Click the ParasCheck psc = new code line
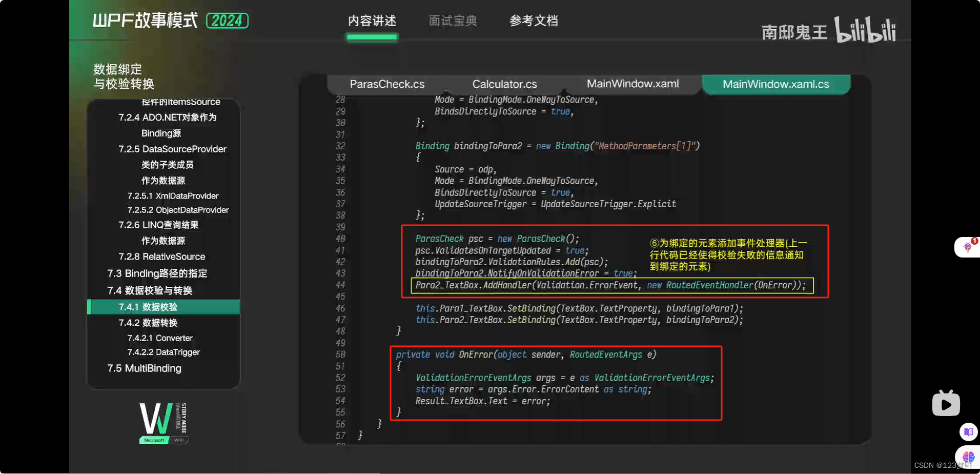Image resolution: width=980 pixels, height=474 pixels. coord(497,239)
